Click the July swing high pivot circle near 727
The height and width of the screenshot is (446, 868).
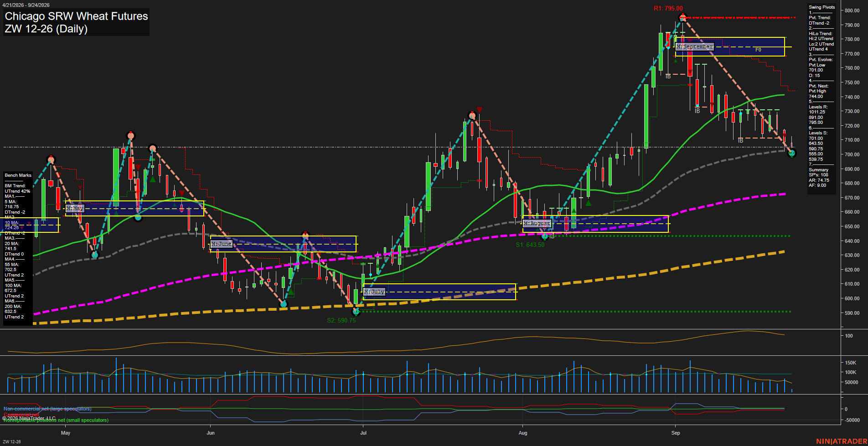coord(472,116)
